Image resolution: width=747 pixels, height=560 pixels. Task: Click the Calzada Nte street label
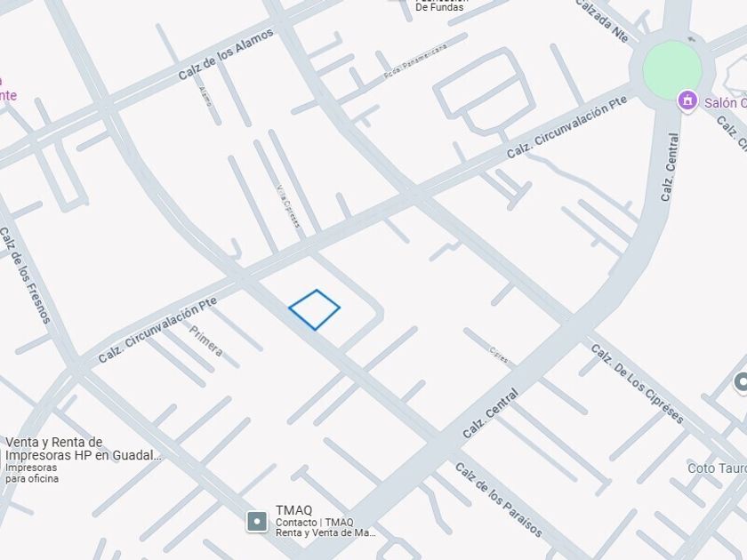603,20
